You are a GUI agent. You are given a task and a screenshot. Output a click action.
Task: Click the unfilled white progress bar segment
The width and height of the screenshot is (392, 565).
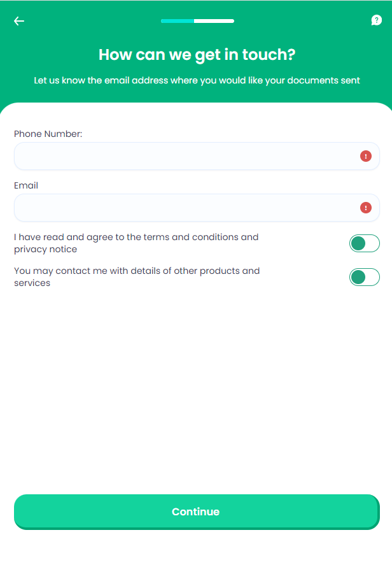tap(214, 21)
